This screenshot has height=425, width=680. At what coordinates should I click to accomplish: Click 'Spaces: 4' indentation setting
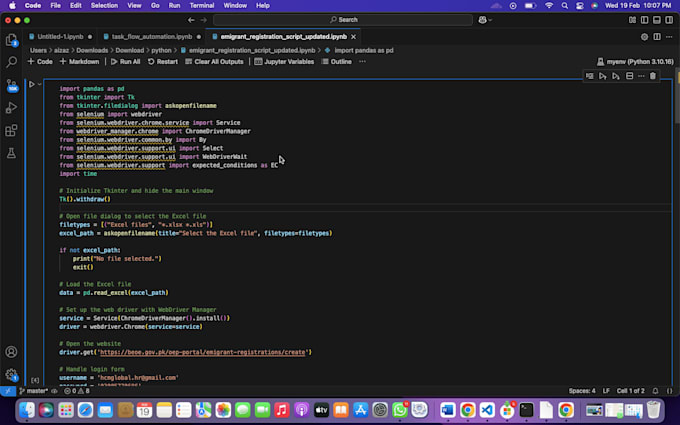[582, 391]
